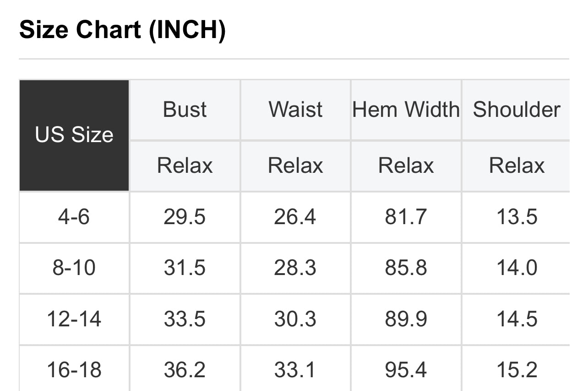Click shoulder value 15.2
The image size is (588, 391).
(517, 370)
